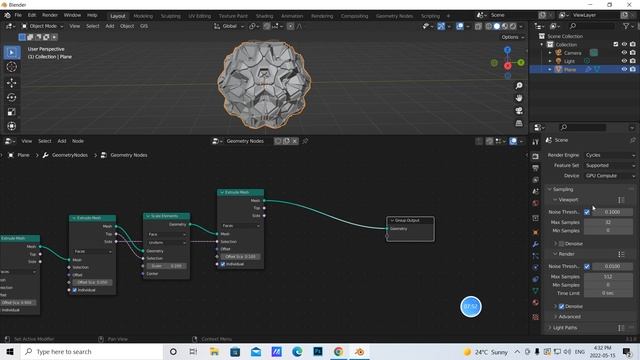This screenshot has height=360, width=640.
Task: Toggle Individual checkbox on second Extrude Mesh node
Action: pyautogui.click(x=75, y=290)
